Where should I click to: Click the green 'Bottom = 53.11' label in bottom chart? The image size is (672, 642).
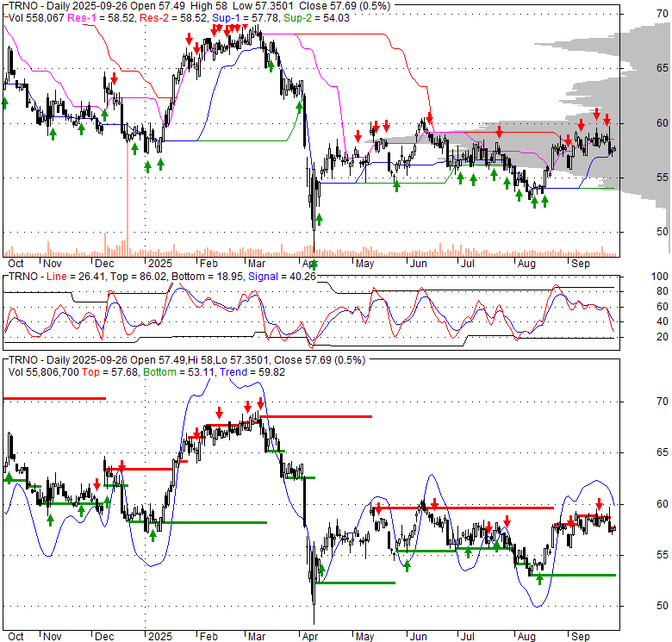click(178, 372)
